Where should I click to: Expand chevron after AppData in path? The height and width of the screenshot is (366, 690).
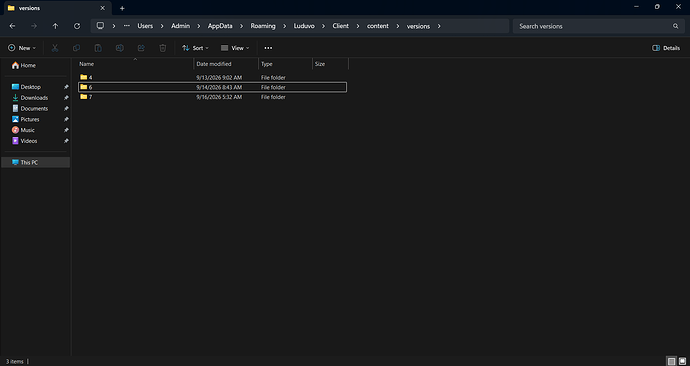[x=241, y=26]
